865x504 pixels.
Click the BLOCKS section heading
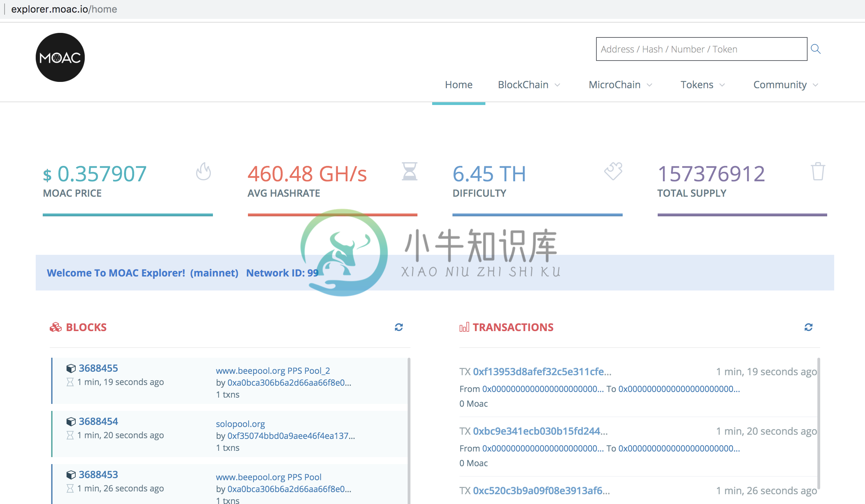coord(86,327)
